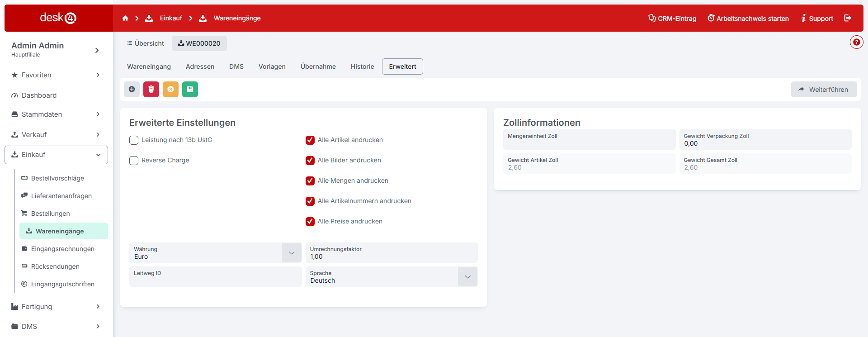Image resolution: width=868 pixels, height=337 pixels.
Task: Open the Sprache dropdown arrow
Action: [467, 277]
